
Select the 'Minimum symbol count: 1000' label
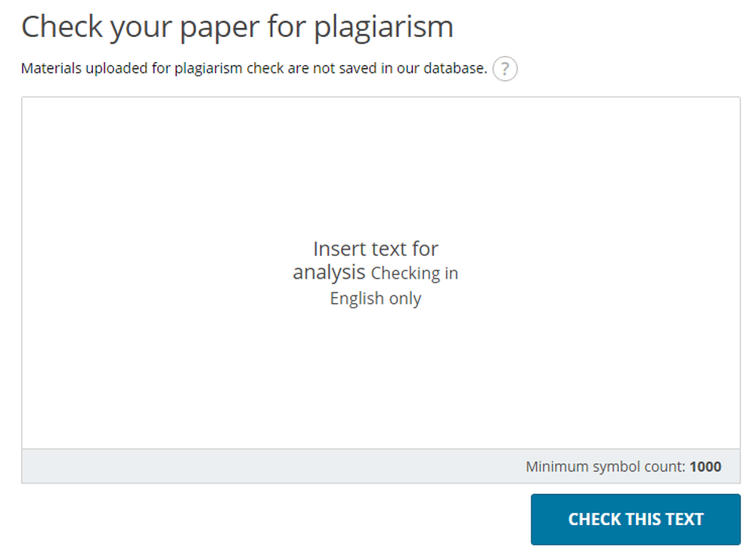tap(624, 466)
